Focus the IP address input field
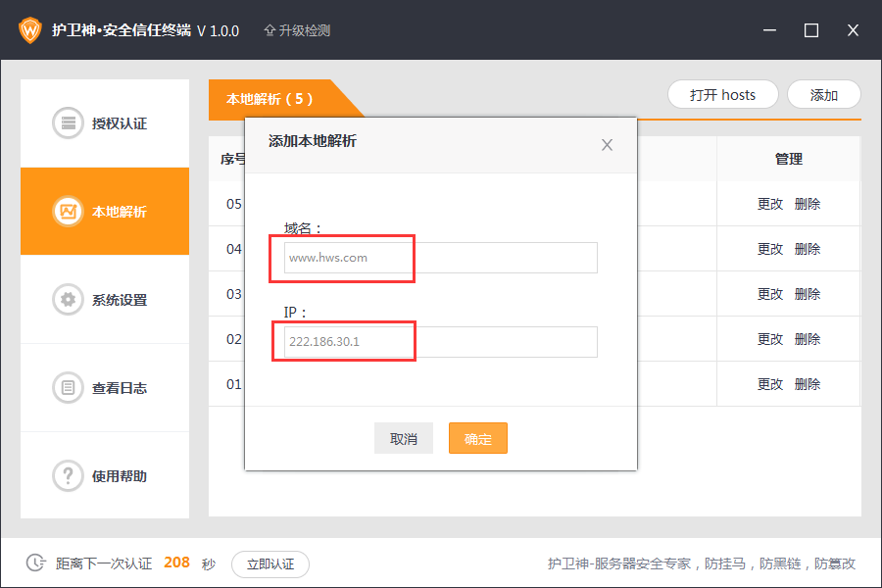Screen dimensions: 882x588 [x=439, y=342]
